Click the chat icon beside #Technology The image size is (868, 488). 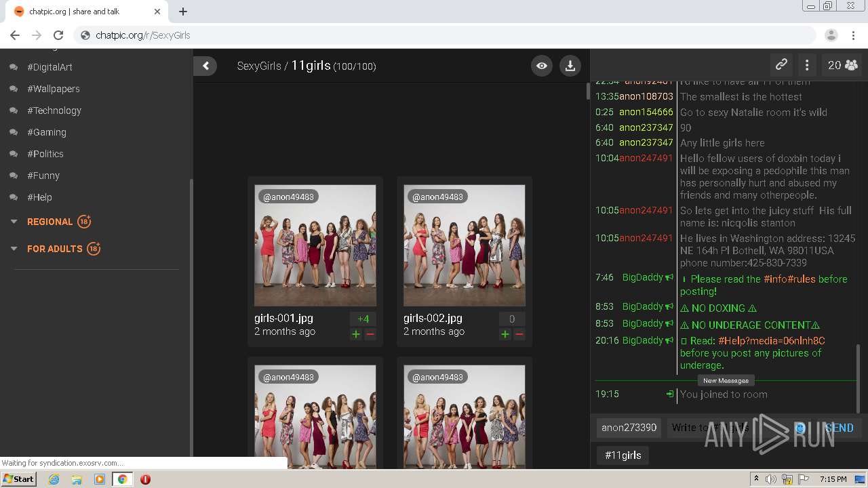coord(14,110)
